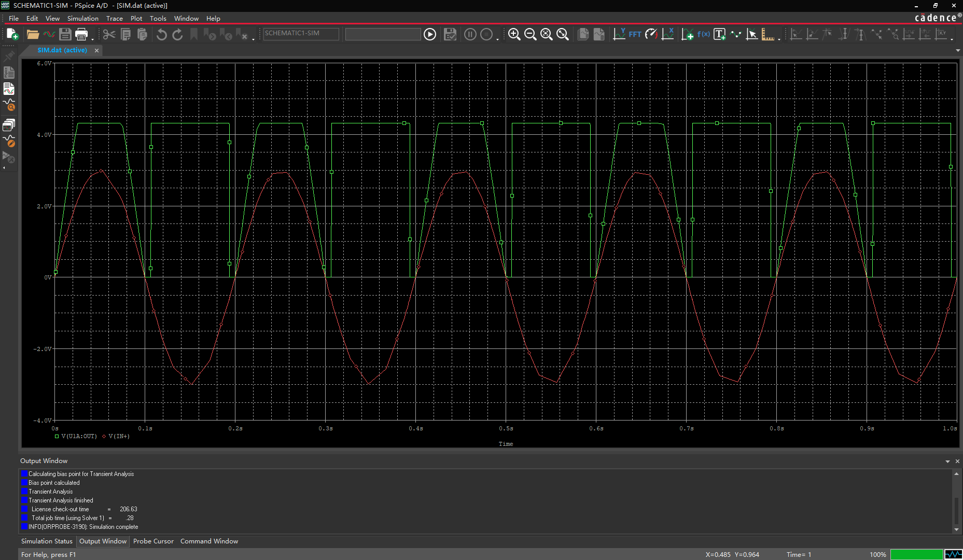The height and width of the screenshot is (560, 963).
Task: Click the empty field beside profile name
Action: pyautogui.click(x=383, y=34)
